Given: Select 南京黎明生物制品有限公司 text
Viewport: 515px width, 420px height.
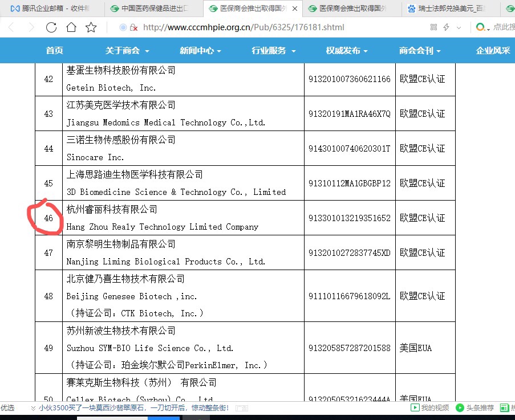Looking at the screenshot, I should point(121,244).
